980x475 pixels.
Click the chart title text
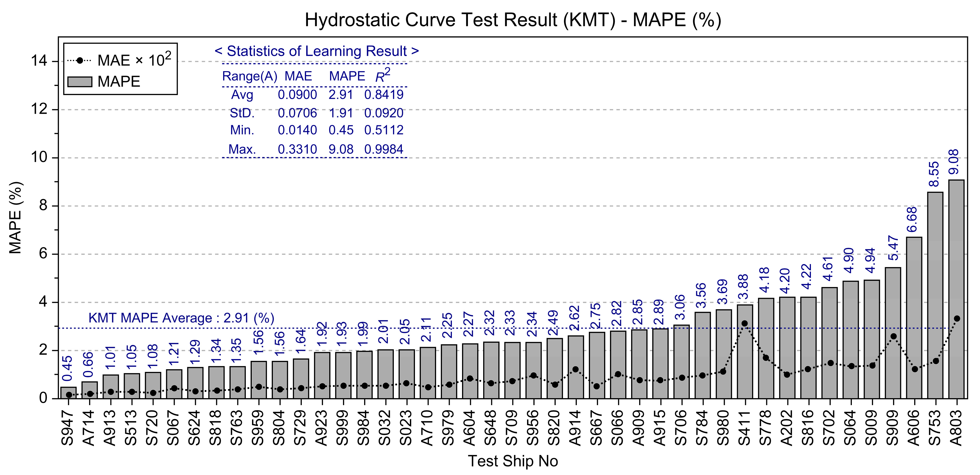(512, 20)
